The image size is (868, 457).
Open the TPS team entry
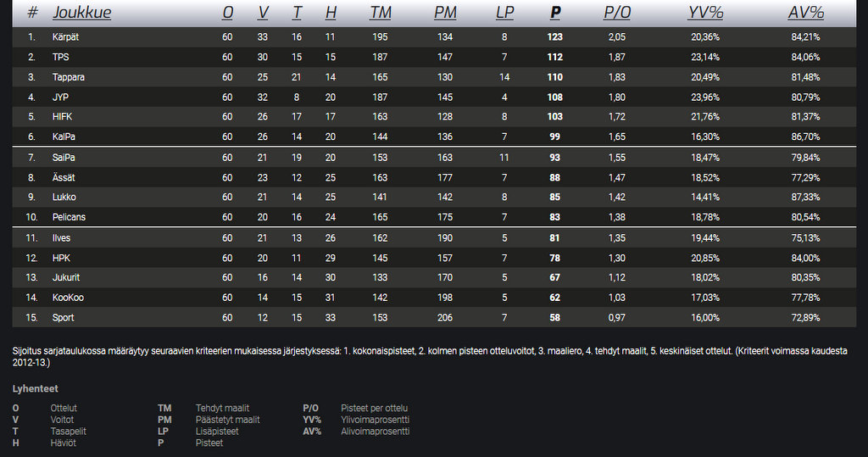pyautogui.click(x=61, y=57)
